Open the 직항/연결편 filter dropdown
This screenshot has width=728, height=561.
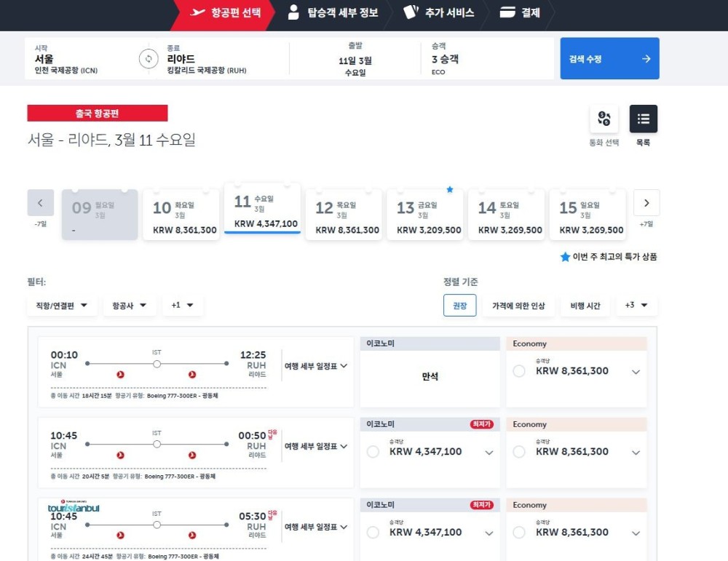click(62, 306)
